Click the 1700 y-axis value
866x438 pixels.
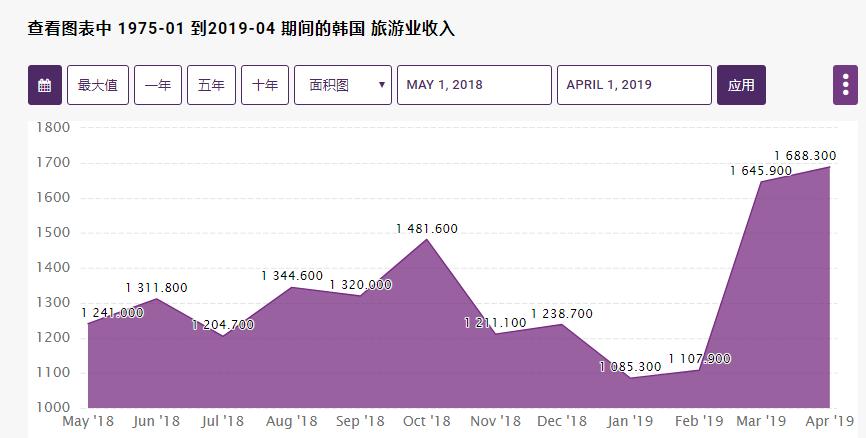[53, 162]
